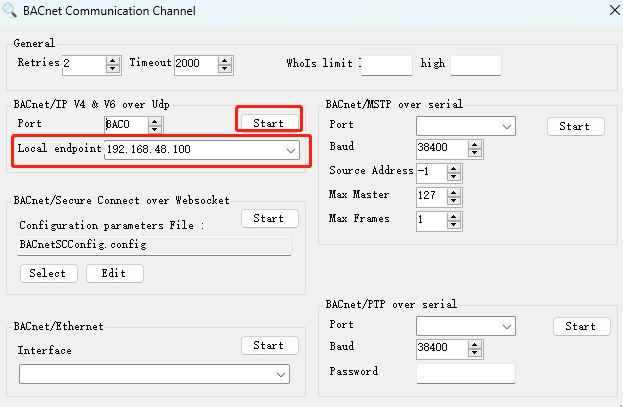
Task: Click the WhoIs high limit field
Action: coord(476,65)
